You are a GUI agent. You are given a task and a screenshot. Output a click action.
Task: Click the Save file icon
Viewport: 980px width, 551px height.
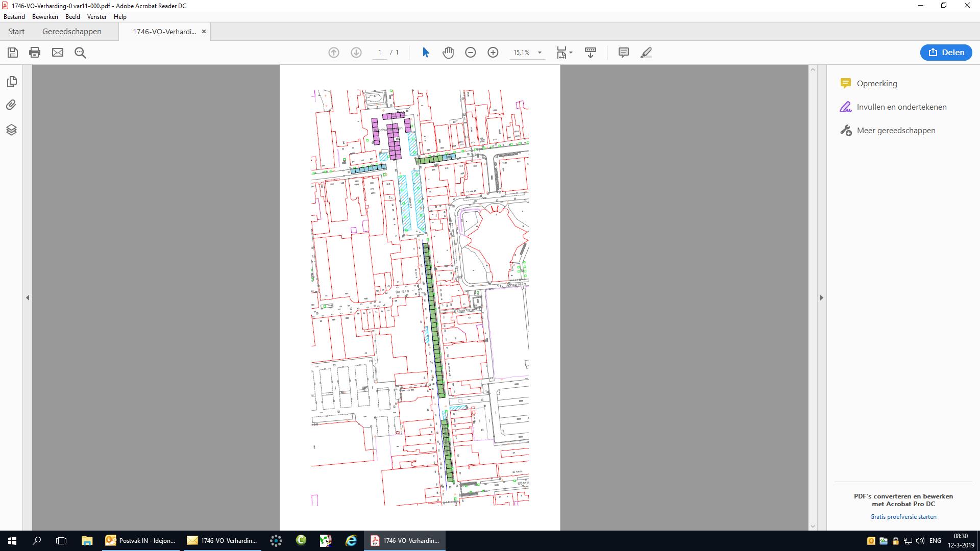(13, 53)
